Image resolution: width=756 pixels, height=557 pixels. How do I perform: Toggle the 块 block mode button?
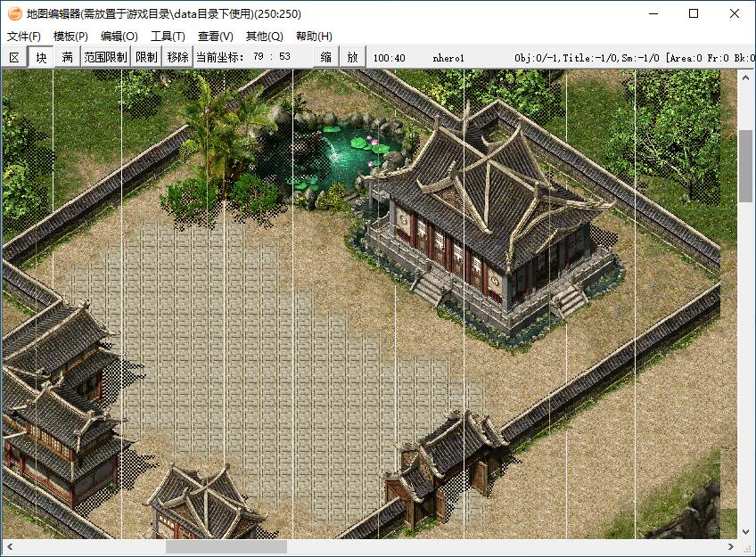pyautogui.click(x=41, y=57)
